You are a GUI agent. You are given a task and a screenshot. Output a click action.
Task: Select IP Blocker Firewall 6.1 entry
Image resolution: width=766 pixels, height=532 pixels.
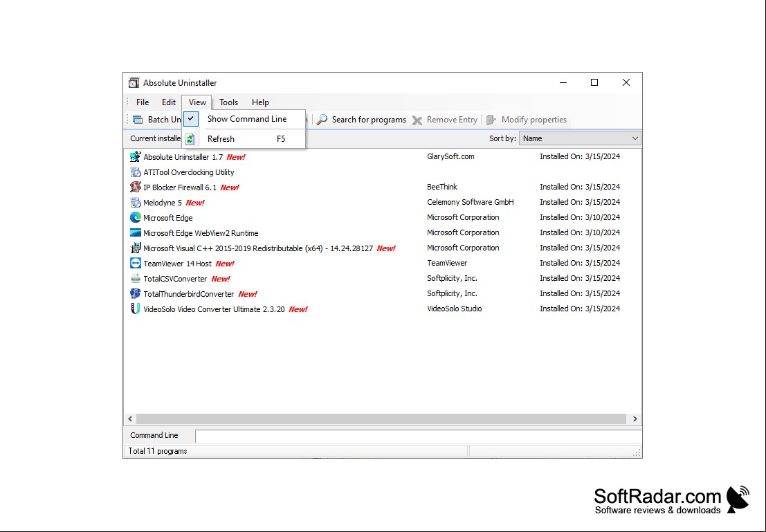[x=180, y=187]
